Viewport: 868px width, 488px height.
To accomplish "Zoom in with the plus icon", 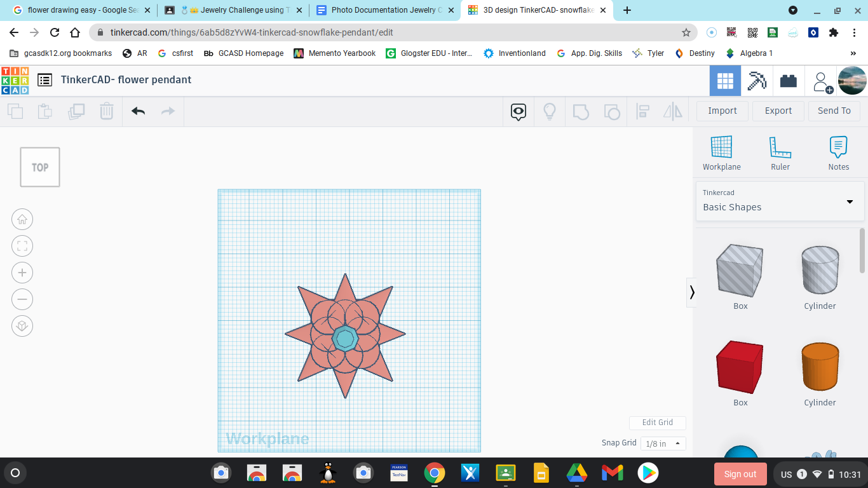I will click(22, 273).
